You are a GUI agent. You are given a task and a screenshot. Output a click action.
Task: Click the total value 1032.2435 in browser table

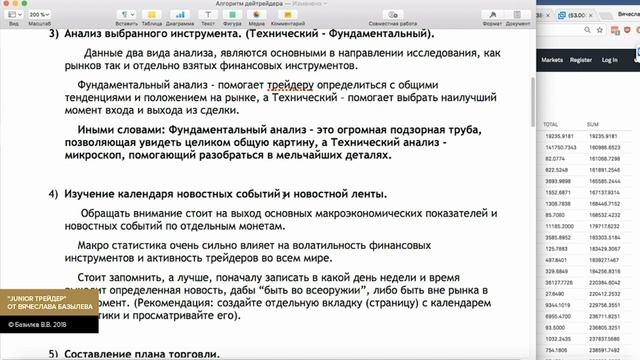[558, 339]
